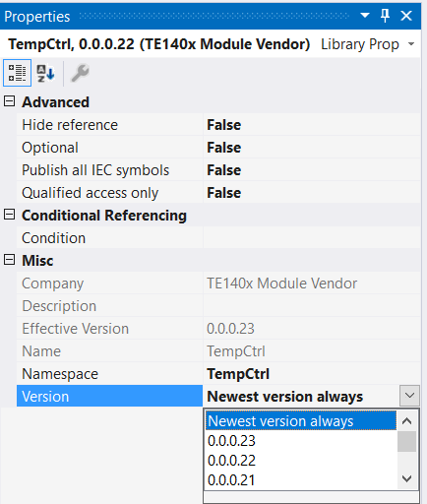This screenshot has height=504, width=427.
Task: Open Properties window position menu arrow
Action: click(x=365, y=16)
